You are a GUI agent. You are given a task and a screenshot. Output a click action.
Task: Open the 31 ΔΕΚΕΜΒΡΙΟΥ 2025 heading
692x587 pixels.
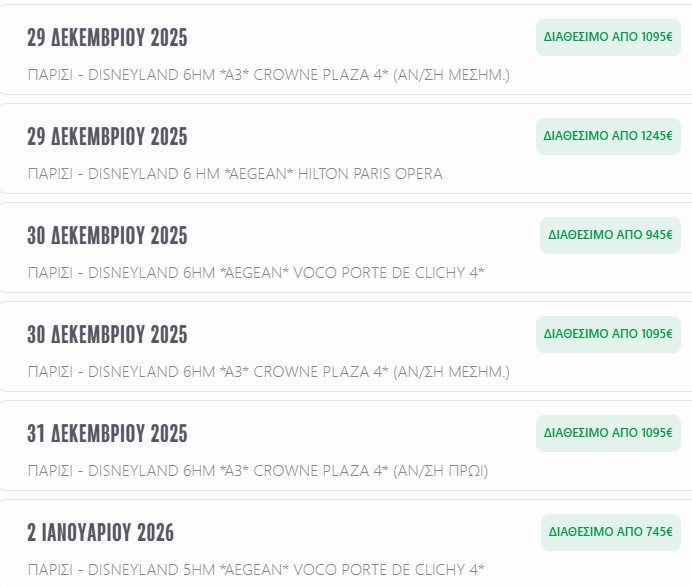107,434
